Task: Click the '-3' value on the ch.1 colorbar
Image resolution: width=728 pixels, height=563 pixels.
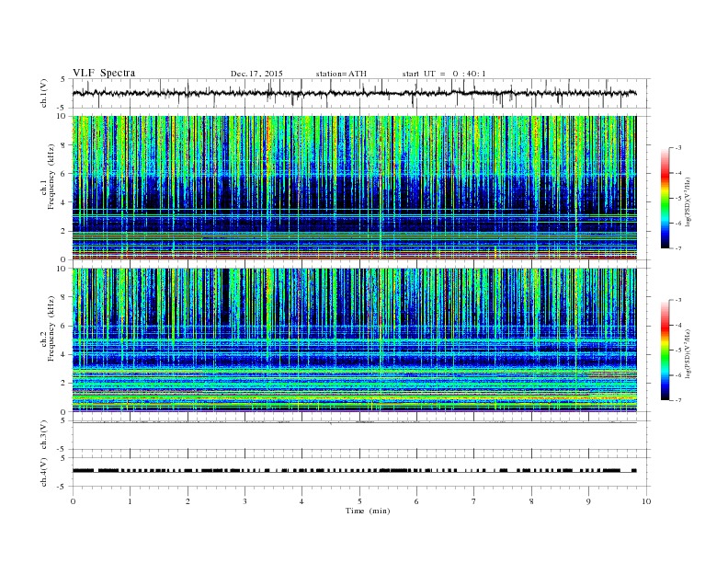Action: pos(678,148)
